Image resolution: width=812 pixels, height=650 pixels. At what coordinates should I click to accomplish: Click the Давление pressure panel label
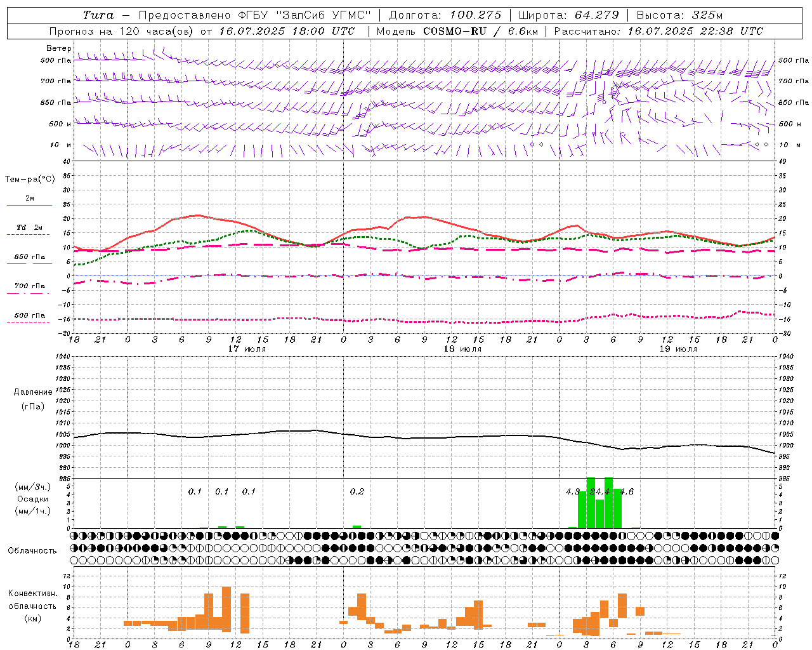point(33,392)
